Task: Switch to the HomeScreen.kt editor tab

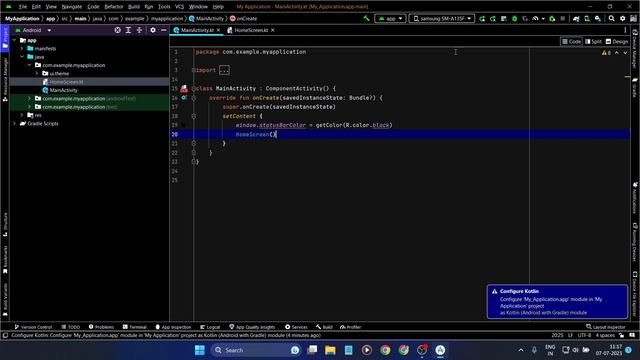Action: (x=251, y=30)
